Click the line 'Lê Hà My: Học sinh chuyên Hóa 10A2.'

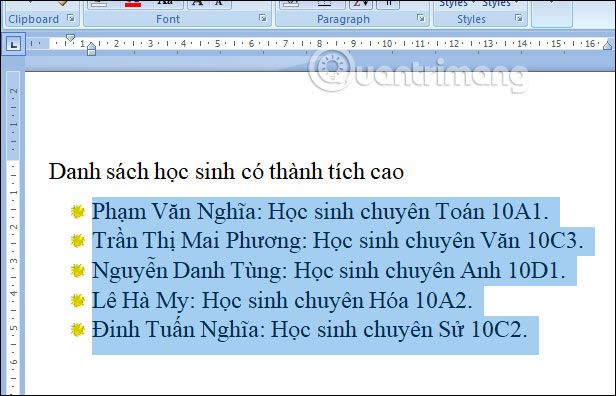point(282,301)
